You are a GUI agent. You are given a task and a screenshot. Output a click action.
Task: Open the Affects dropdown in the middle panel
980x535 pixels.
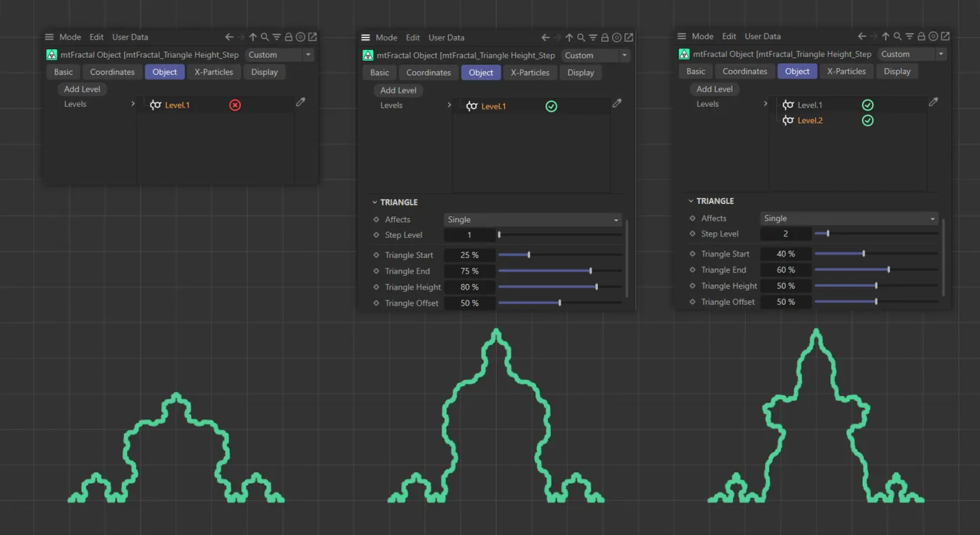click(532, 220)
